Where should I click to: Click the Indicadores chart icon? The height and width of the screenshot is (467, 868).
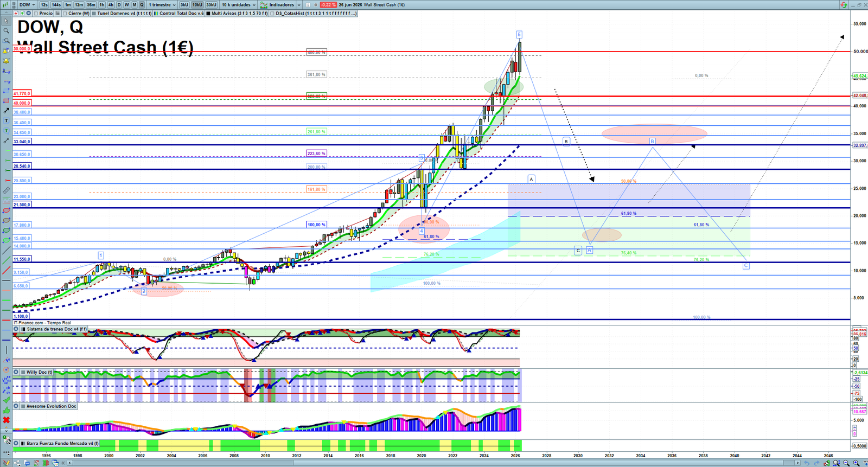coord(264,4)
